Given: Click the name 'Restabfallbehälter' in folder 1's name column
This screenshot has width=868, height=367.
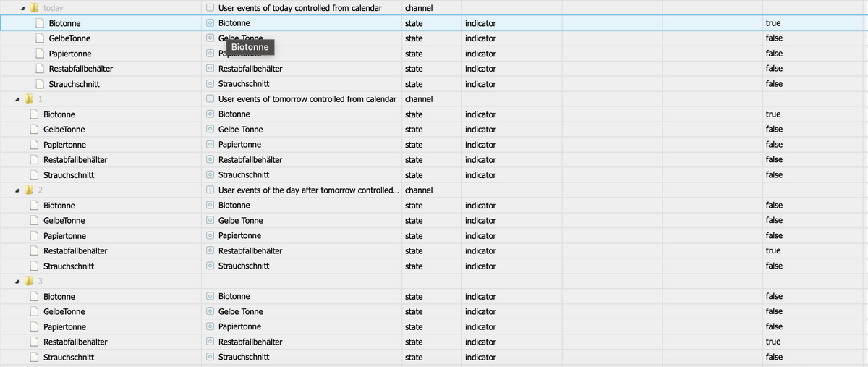Looking at the screenshot, I should [250, 160].
